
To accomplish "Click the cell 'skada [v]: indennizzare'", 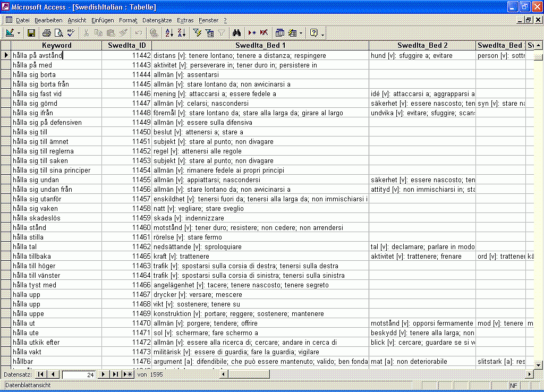I will click(260, 218).
